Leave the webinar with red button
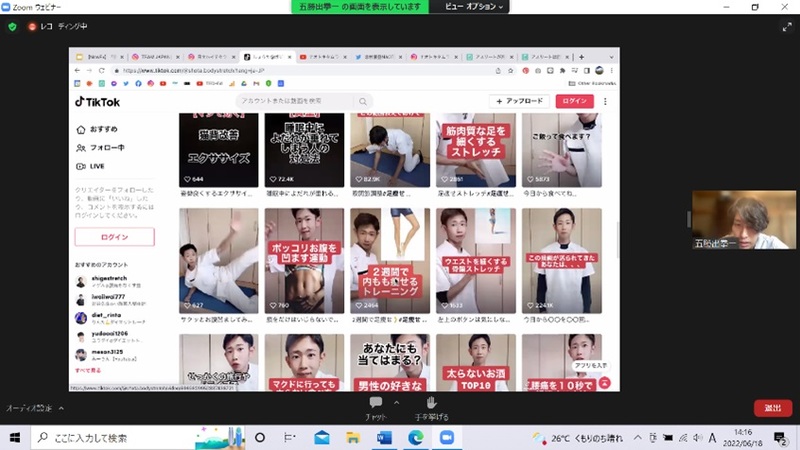The width and height of the screenshot is (800, 450). point(772,408)
